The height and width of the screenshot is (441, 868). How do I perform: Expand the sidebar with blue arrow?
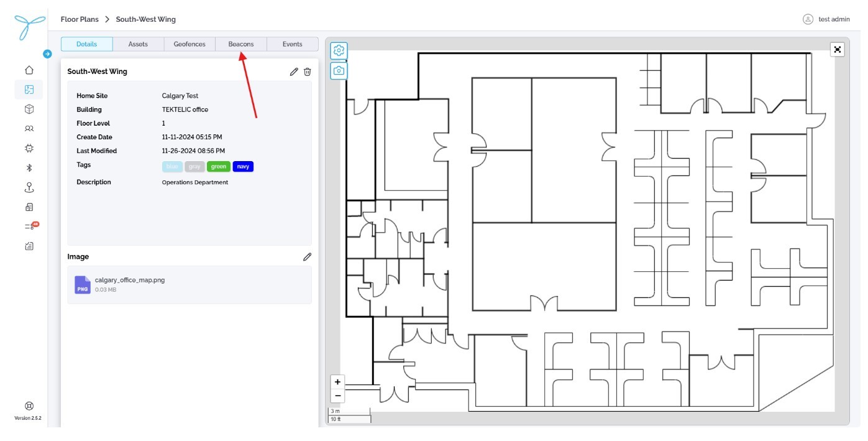(47, 54)
